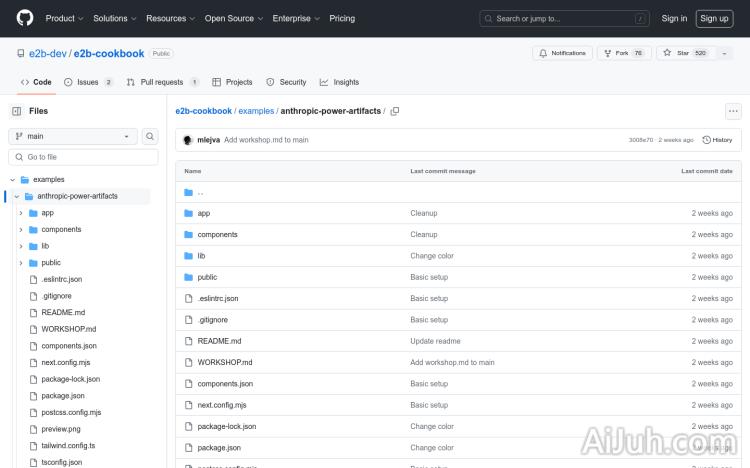Expand the public folder in tree

point(20,263)
